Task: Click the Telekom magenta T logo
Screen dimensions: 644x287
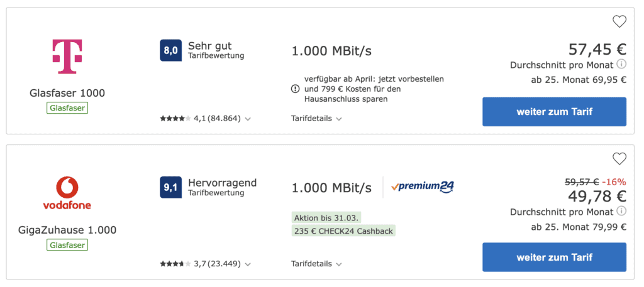Action: click(67, 57)
